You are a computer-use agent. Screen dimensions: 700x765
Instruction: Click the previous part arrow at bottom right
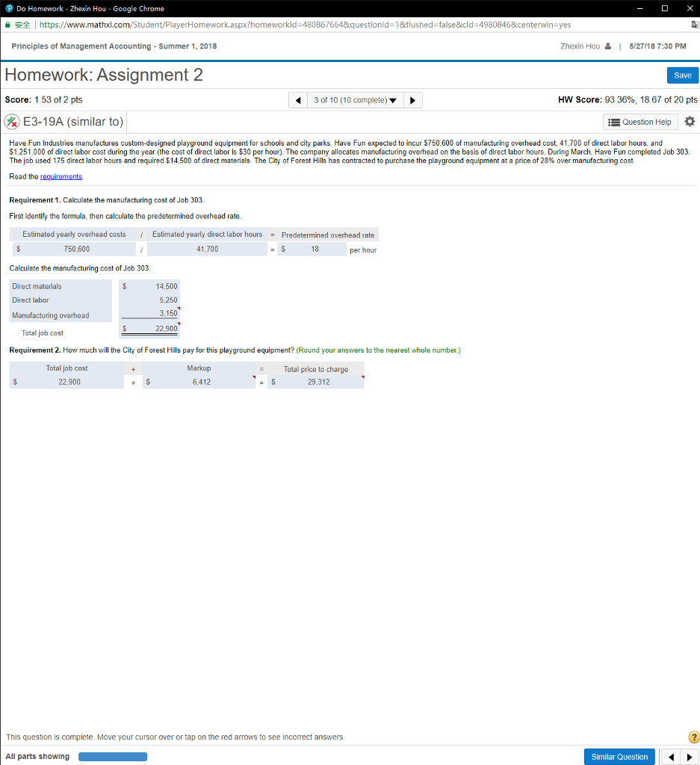[x=671, y=756]
